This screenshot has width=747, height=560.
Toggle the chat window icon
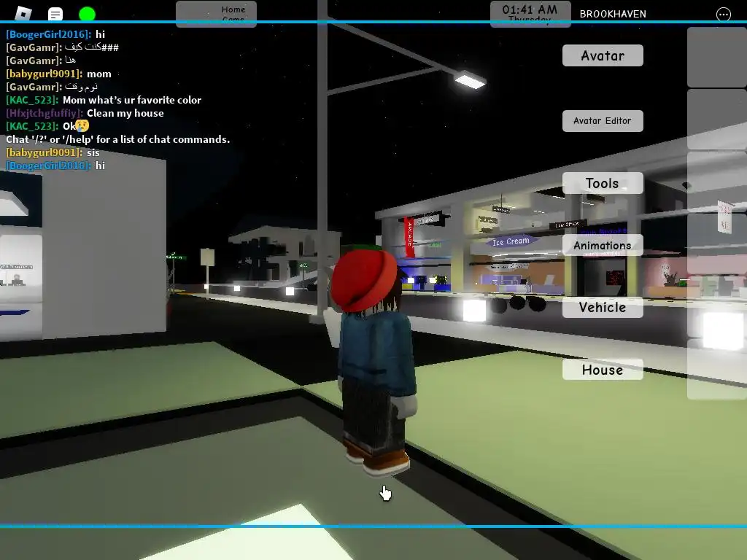(55, 15)
